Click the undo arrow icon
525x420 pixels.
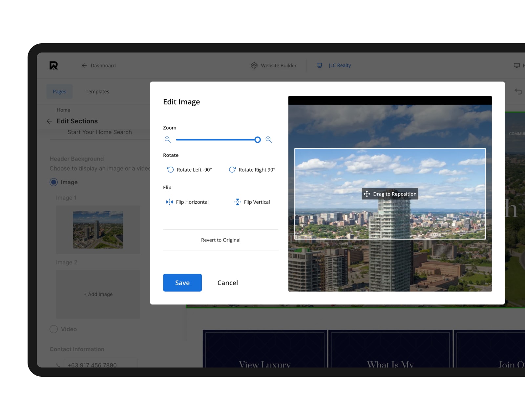518,92
